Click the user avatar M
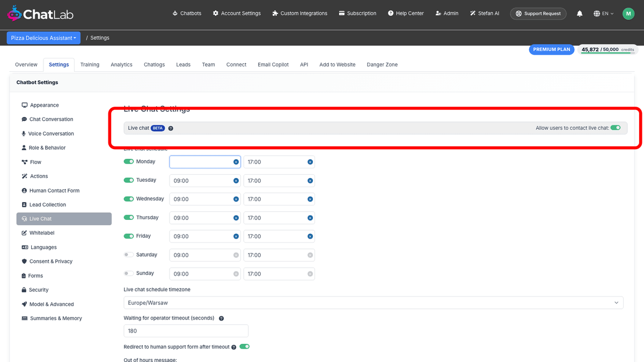The image size is (644, 362). point(628,13)
